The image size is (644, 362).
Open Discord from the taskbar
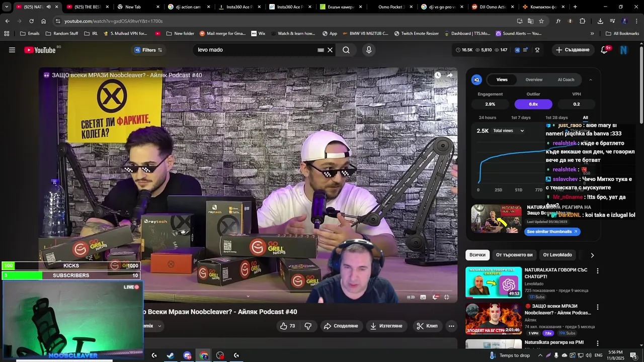[x=187, y=355]
